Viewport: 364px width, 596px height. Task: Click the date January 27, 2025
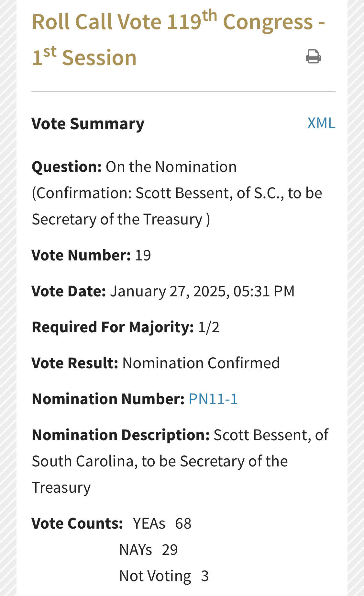click(168, 291)
